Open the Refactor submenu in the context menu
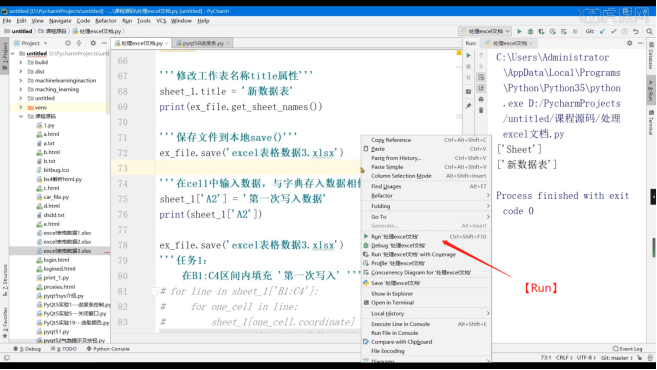This screenshot has width=657, height=370. coord(427,196)
